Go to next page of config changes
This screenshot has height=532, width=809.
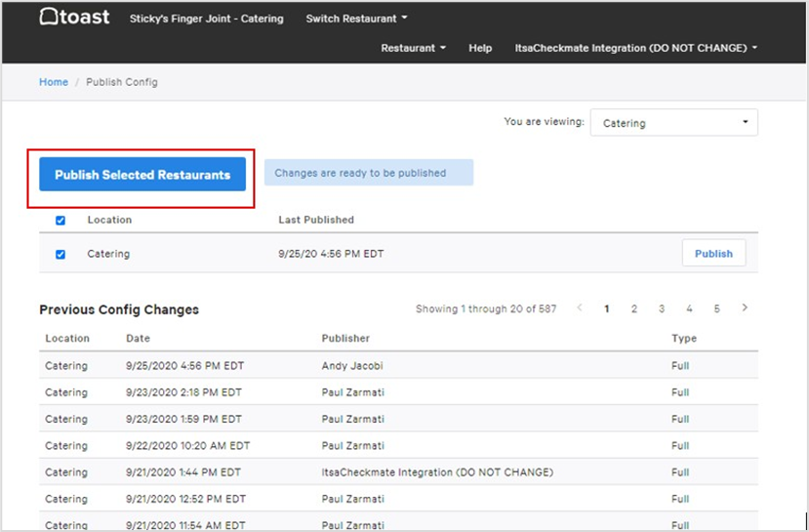(745, 308)
